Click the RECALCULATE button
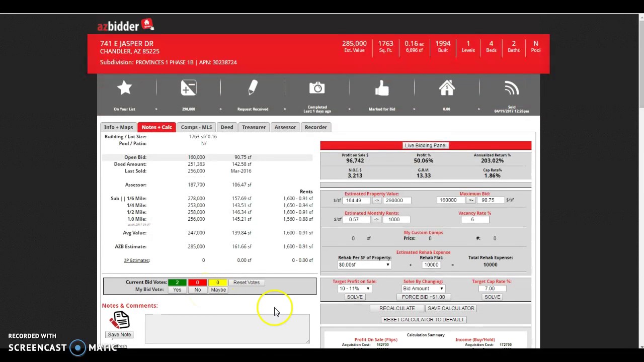Viewport: 644px width, 362px height. coord(397,308)
